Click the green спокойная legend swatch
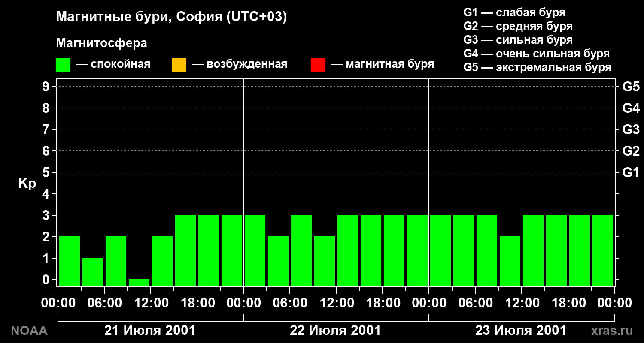Screen dimensions: 644x343 63,65
